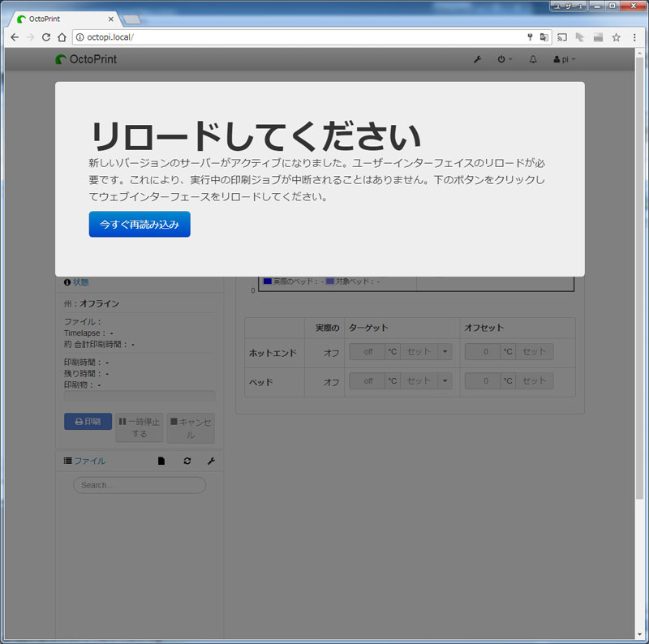Click the scrollbar down arrow
The width and height of the screenshot is (649, 644).
pyautogui.click(x=640, y=634)
